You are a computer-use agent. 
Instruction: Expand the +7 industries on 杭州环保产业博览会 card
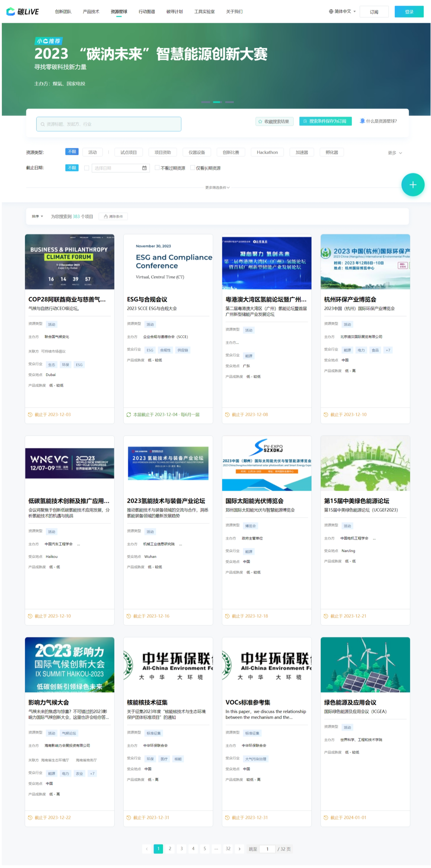pyautogui.click(x=388, y=350)
